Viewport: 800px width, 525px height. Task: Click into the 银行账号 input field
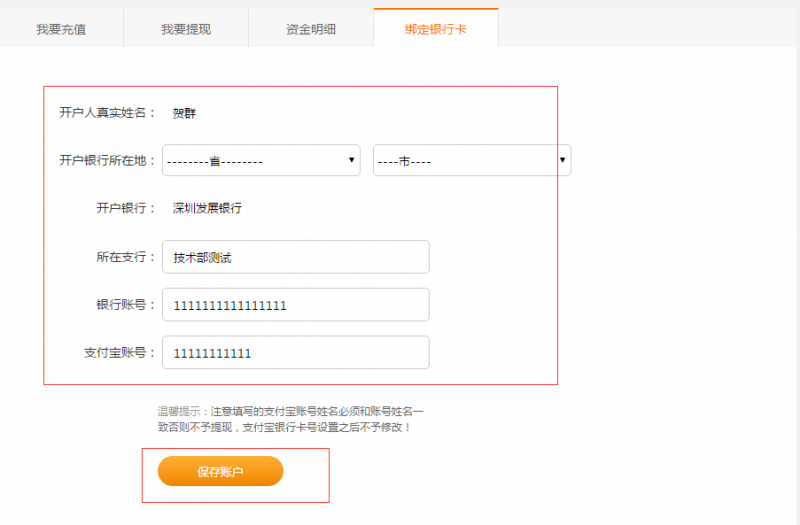tap(295, 305)
